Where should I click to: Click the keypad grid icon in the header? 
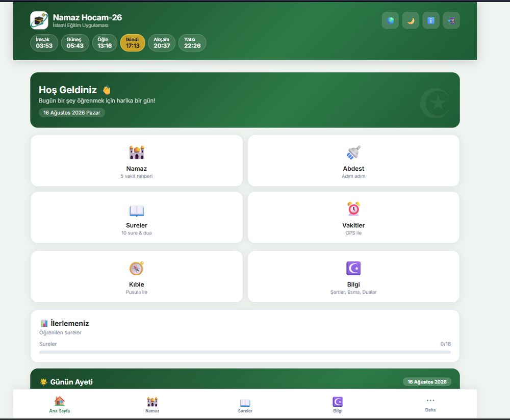click(x=451, y=20)
